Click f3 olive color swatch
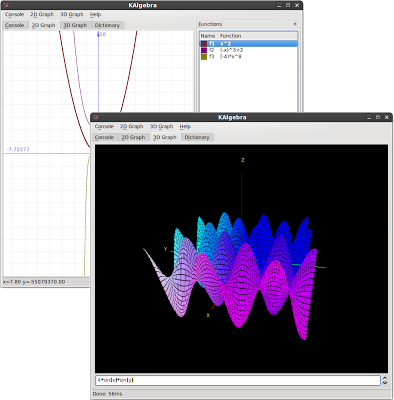Viewport: 394px width, 400px height. click(204, 57)
